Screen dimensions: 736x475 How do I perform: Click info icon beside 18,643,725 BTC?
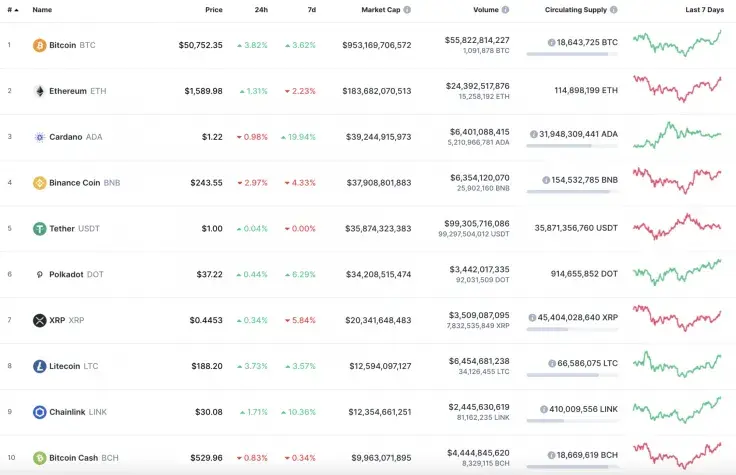(552, 42)
